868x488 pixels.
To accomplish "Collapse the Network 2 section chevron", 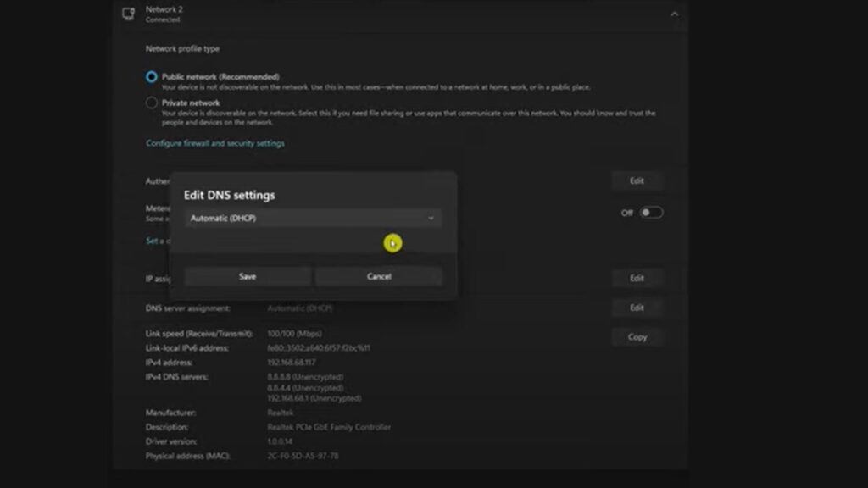I will [x=674, y=14].
